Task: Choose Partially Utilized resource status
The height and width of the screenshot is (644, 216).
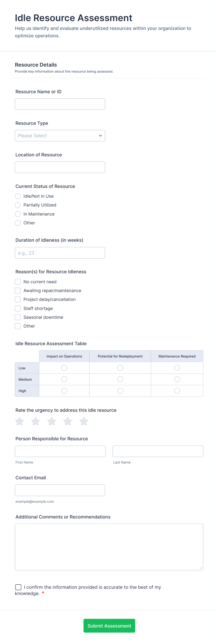Action: pos(17,205)
